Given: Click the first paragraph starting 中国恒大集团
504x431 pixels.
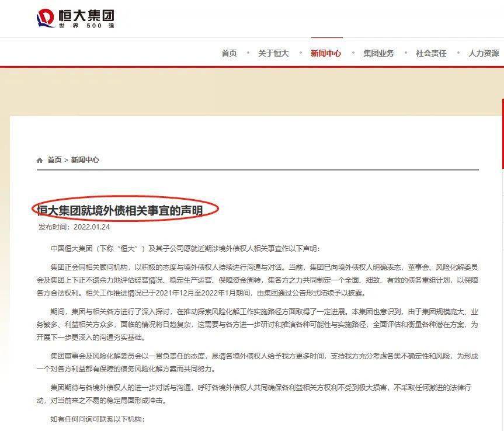Looking at the screenshot, I should pyautogui.click(x=185, y=248).
